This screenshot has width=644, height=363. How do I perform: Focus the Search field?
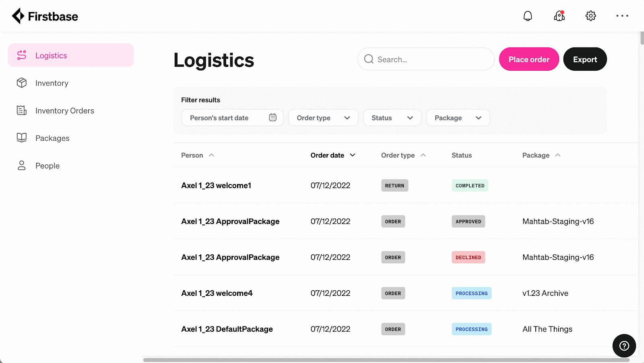[x=426, y=59]
